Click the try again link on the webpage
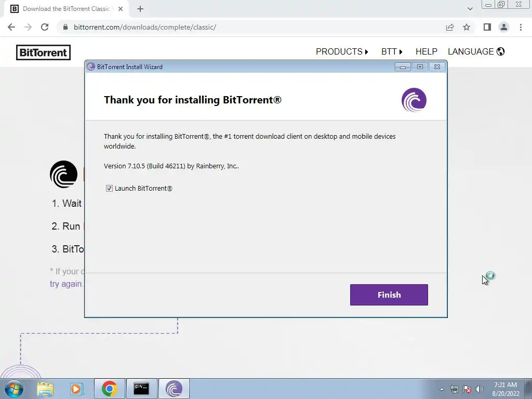The image size is (532, 399). pos(66,284)
